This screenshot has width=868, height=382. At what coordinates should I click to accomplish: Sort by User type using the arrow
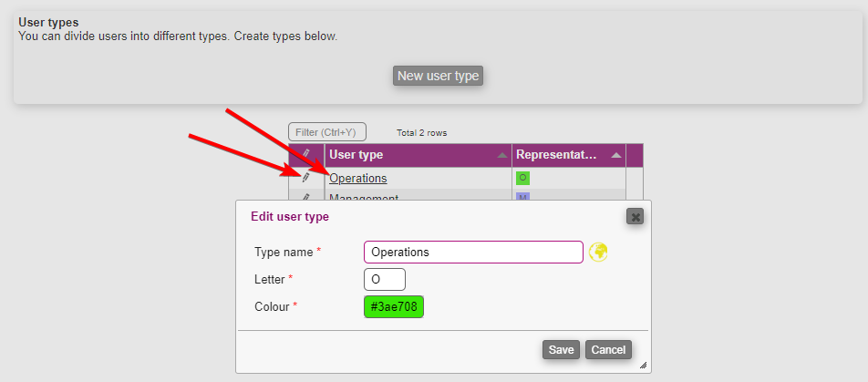coord(502,156)
